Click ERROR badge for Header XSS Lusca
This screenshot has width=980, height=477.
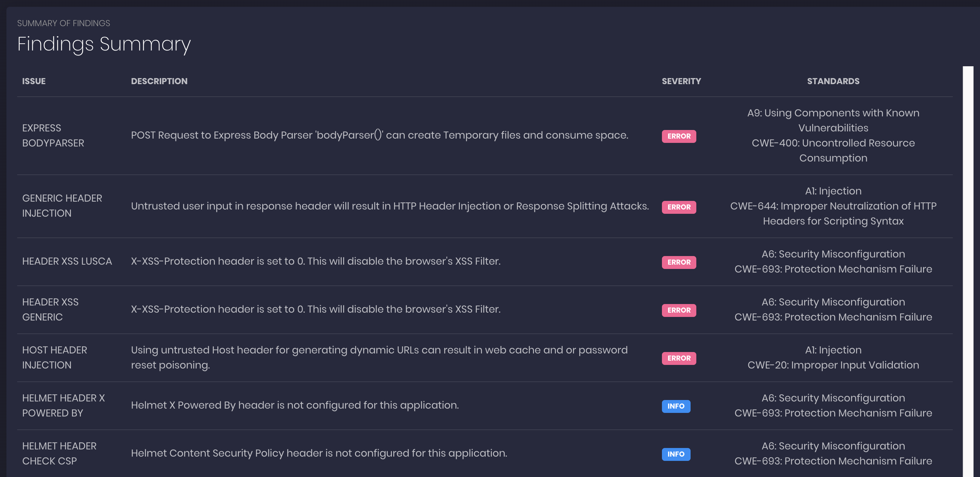tap(679, 262)
